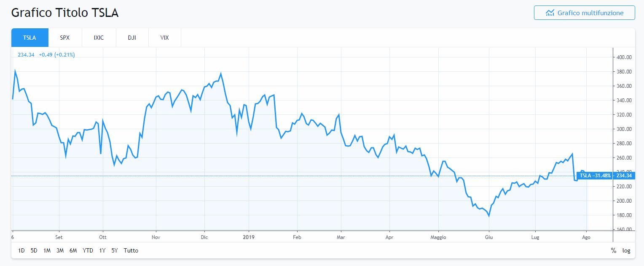
Task: Pick the 5Y time range
Action: point(115,250)
